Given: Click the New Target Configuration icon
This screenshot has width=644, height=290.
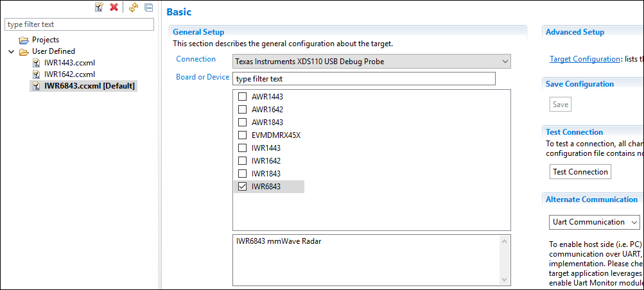Looking at the screenshot, I should [99, 7].
